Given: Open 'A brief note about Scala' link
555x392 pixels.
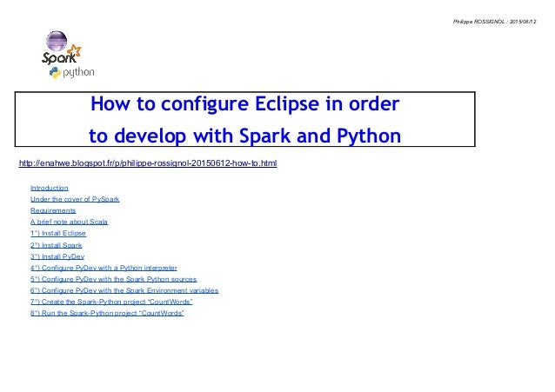Looking at the screenshot, I should pos(69,222).
